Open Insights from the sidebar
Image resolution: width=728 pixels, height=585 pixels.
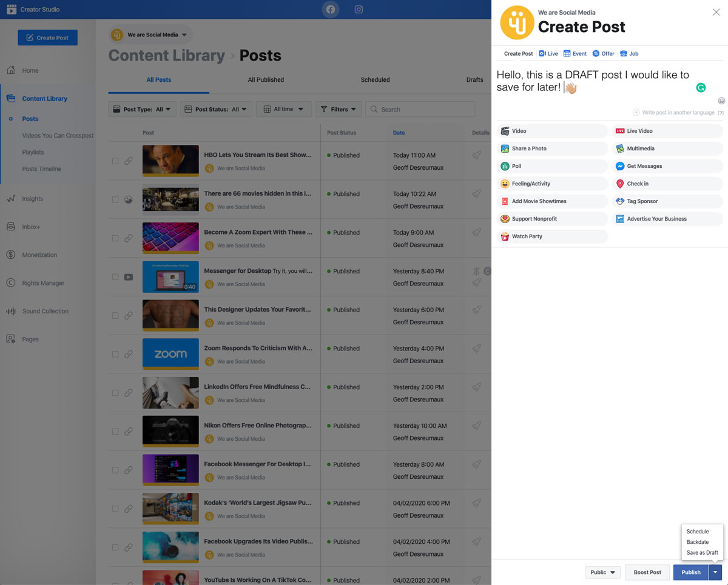point(31,198)
